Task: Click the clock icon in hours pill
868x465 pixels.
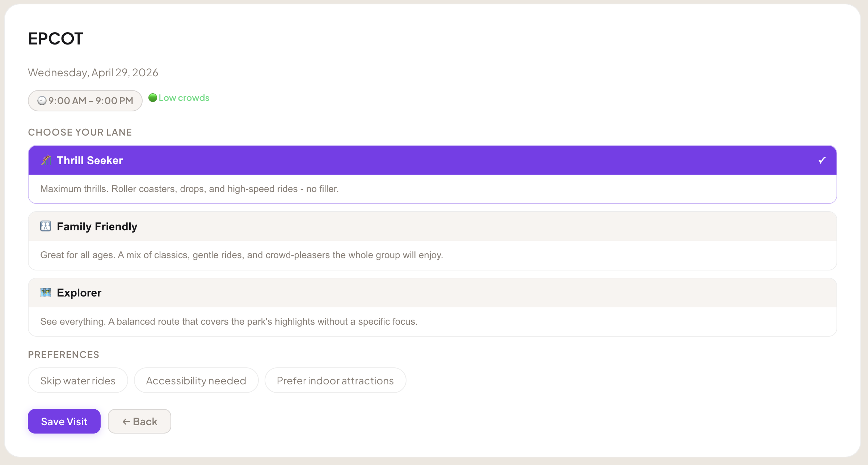Action: pos(42,101)
